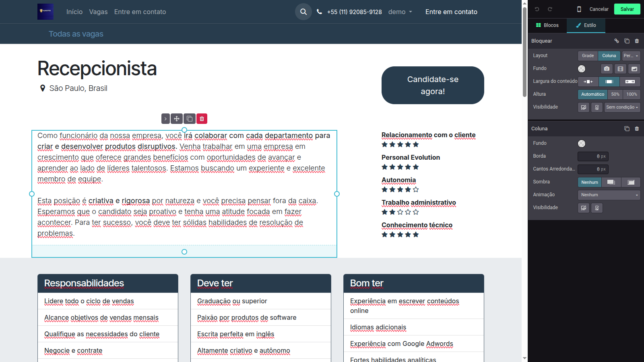Set Altura to 50%
Image resolution: width=644 pixels, height=362 pixels.
tap(615, 95)
